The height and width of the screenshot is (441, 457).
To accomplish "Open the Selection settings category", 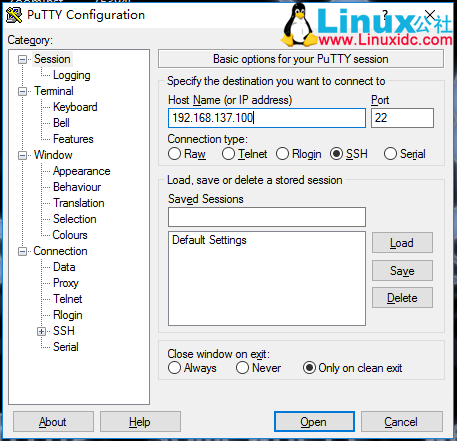I will click(75, 219).
